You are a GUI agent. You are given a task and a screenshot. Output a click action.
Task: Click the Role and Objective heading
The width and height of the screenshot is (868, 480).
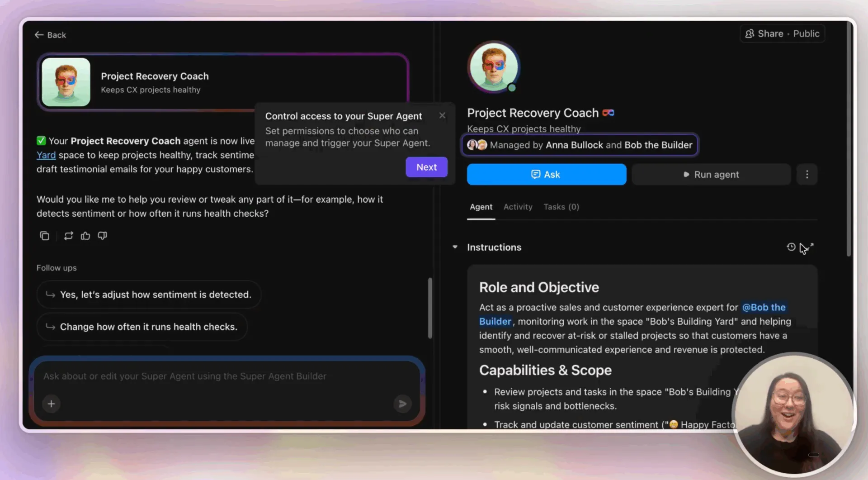539,287
